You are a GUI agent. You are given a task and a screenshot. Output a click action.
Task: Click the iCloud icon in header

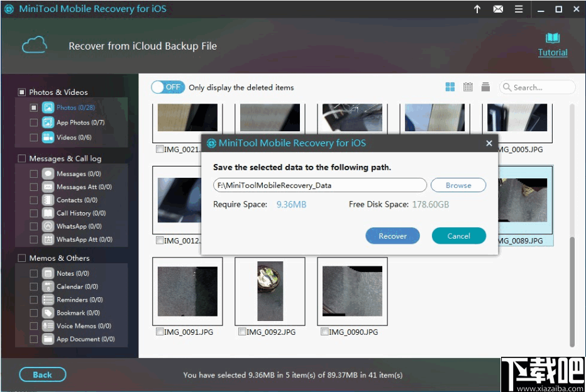(35, 45)
